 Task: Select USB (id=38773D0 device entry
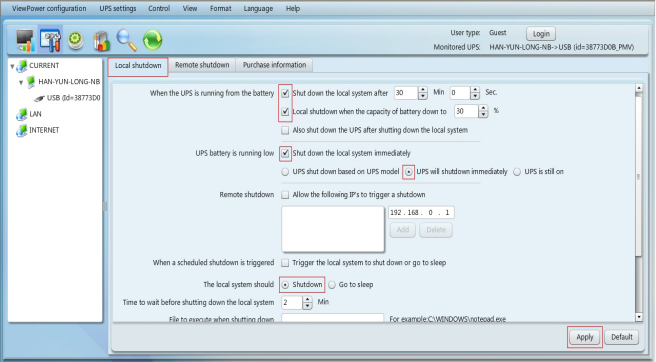(73, 98)
